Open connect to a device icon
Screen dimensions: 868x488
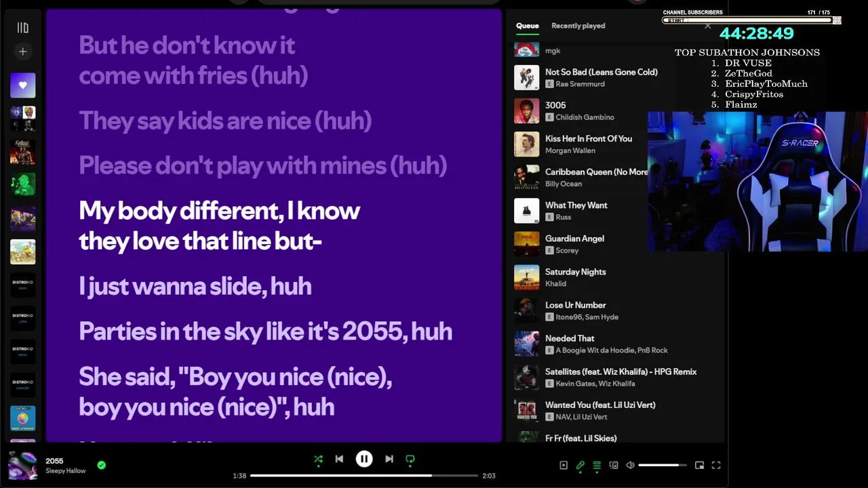click(x=614, y=465)
